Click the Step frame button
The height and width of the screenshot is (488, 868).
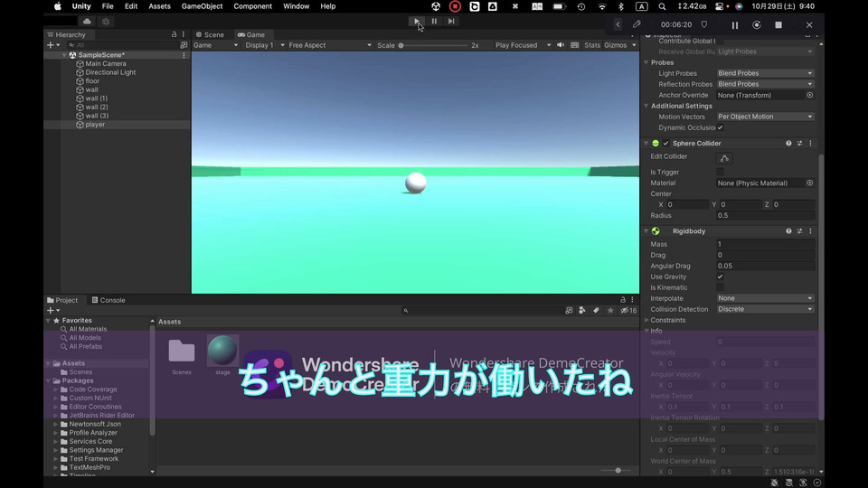click(x=451, y=21)
